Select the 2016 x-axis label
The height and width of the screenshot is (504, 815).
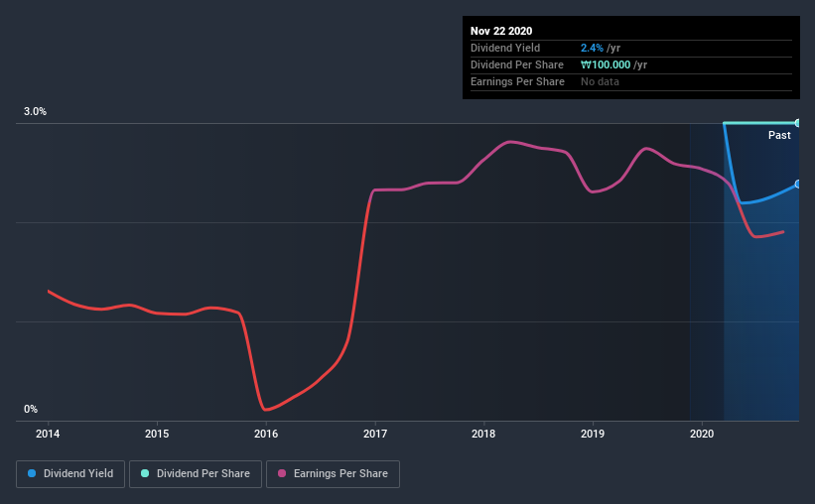[x=266, y=434]
